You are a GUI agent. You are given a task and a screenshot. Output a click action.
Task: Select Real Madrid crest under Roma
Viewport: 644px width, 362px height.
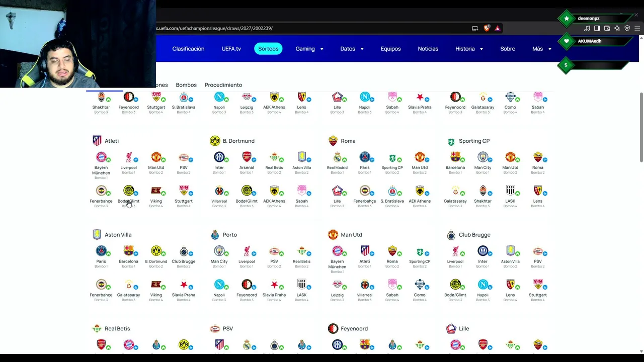[x=337, y=157]
